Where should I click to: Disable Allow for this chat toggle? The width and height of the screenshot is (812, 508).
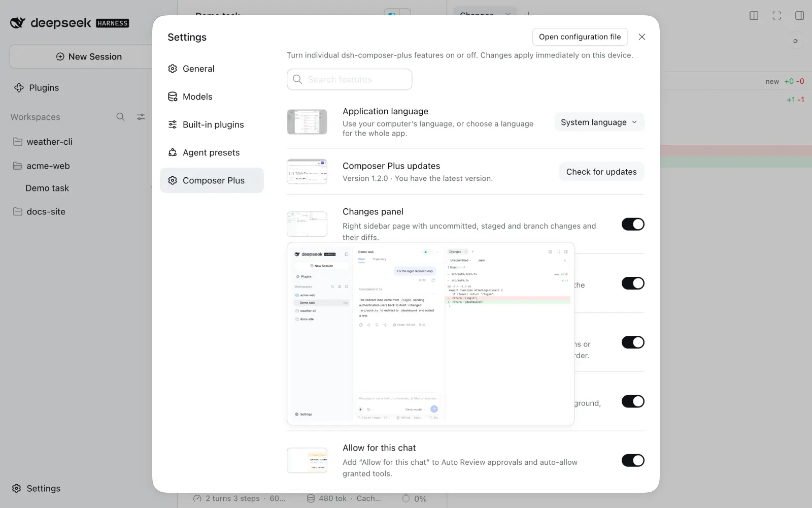point(633,460)
